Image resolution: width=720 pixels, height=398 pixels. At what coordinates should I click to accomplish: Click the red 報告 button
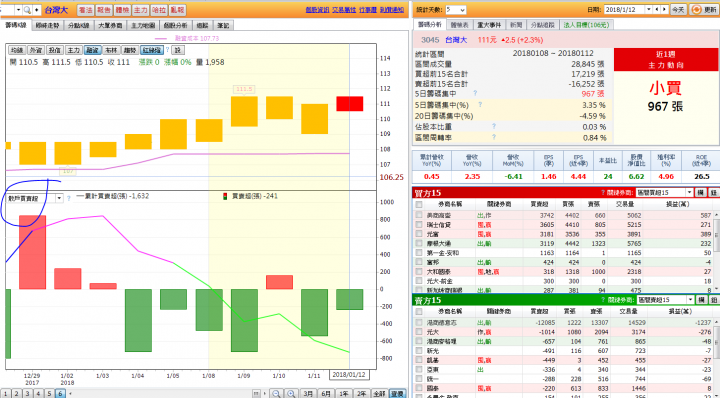tap(103, 10)
